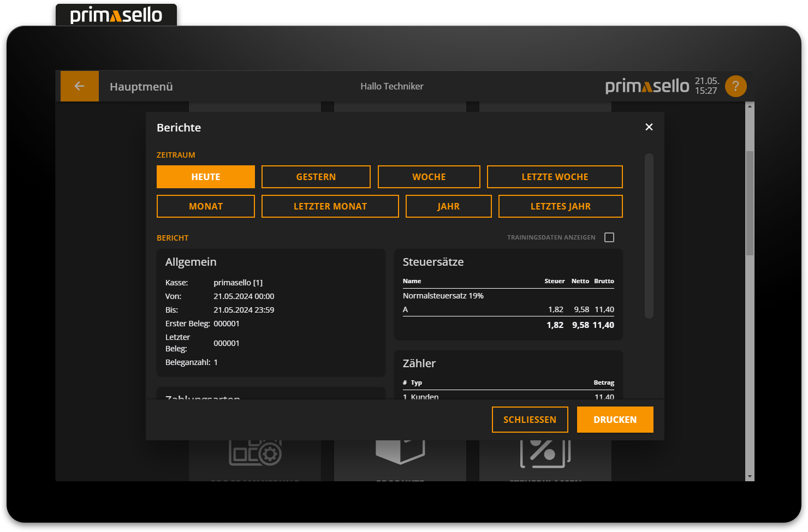808x532 pixels.
Task: Click the back arrow in header
Action: tap(80, 86)
